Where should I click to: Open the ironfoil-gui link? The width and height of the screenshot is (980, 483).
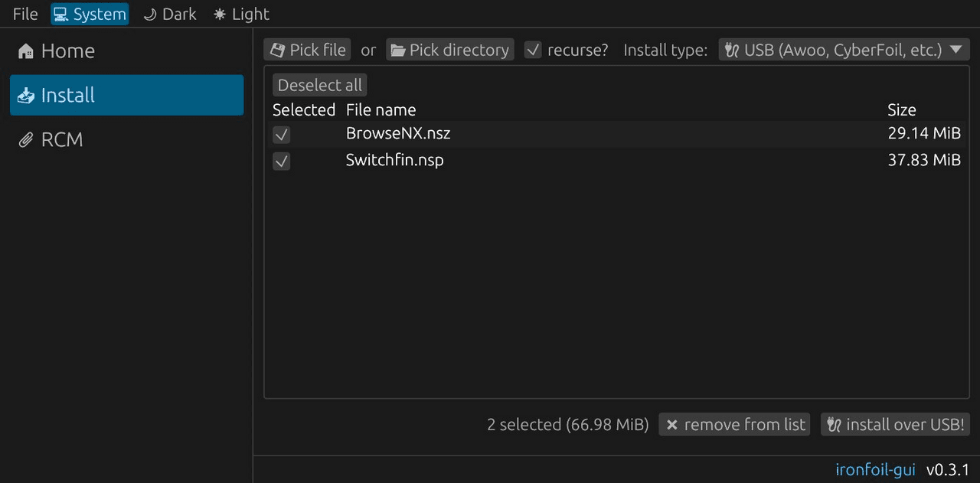coord(875,469)
